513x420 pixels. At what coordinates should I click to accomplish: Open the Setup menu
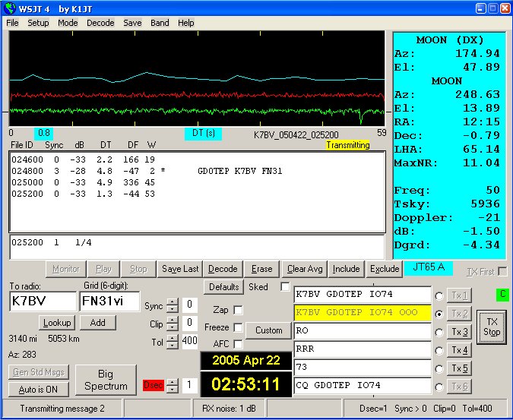[38, 23]
